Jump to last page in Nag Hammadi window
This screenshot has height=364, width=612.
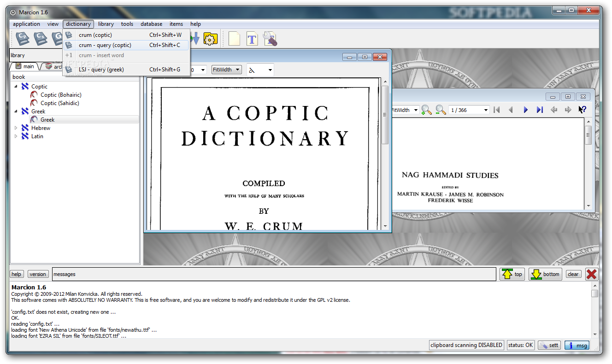pos(540,110)
